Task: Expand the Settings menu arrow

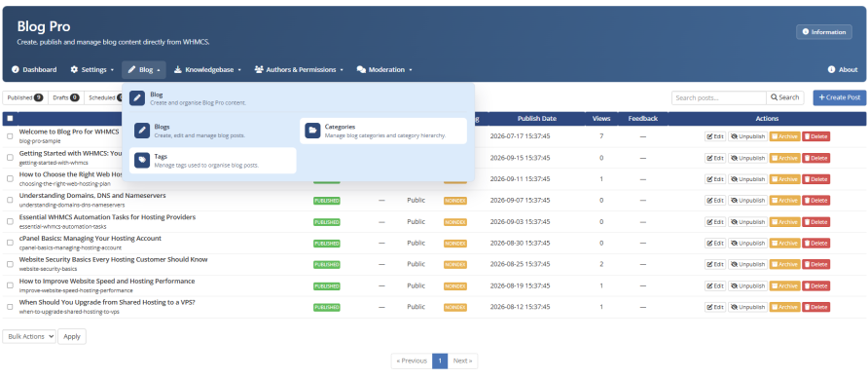Action: [x=112, y=70]
